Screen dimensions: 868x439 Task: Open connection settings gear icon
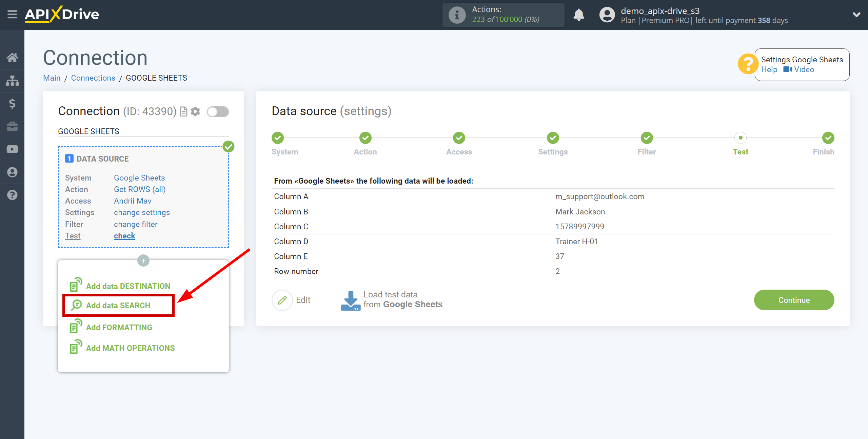pyautogui.click(x=195, y=111)
